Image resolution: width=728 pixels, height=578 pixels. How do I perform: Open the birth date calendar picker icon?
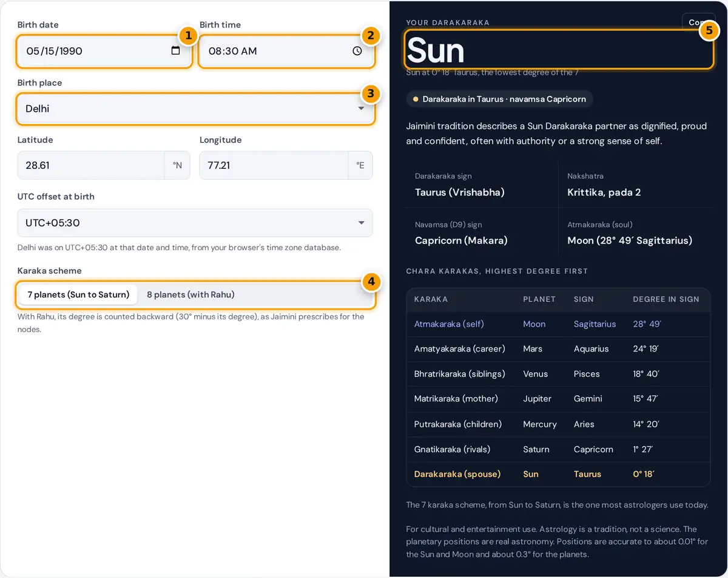tap(175, 51)
